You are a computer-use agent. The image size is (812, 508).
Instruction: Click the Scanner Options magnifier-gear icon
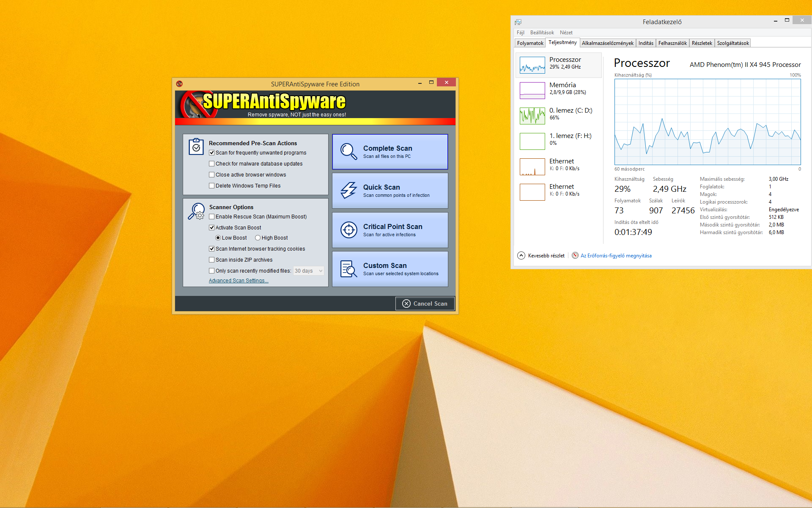coord(196,211)
